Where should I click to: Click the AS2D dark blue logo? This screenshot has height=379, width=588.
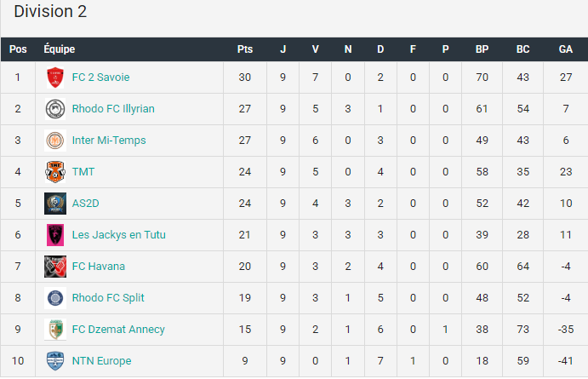coord(55,204)
